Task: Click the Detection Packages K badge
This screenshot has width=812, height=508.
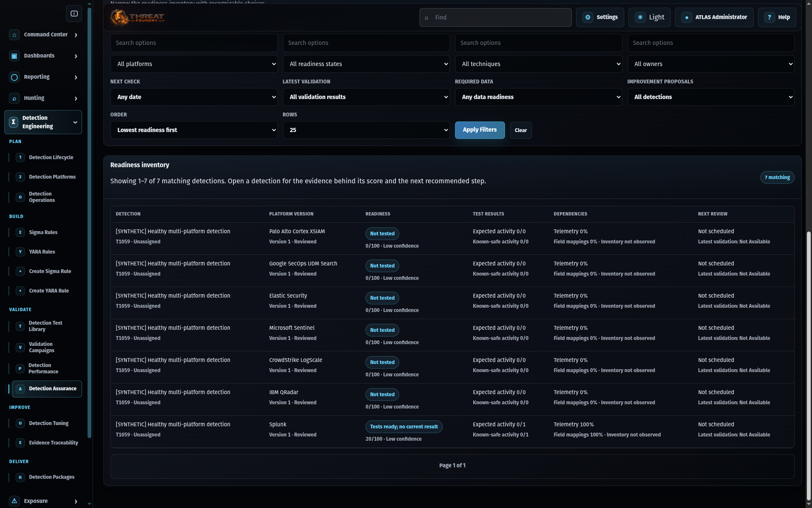Action: click(20, 477)
